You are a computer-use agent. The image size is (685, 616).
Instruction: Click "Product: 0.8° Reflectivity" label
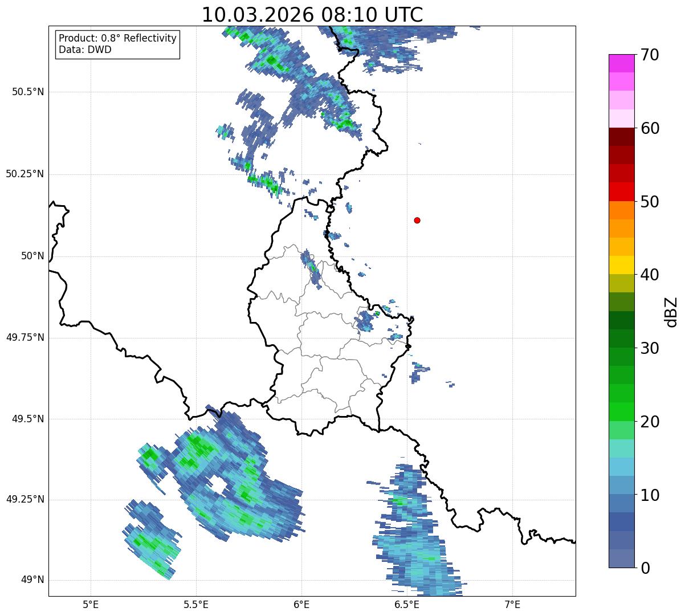pos(118,38)
